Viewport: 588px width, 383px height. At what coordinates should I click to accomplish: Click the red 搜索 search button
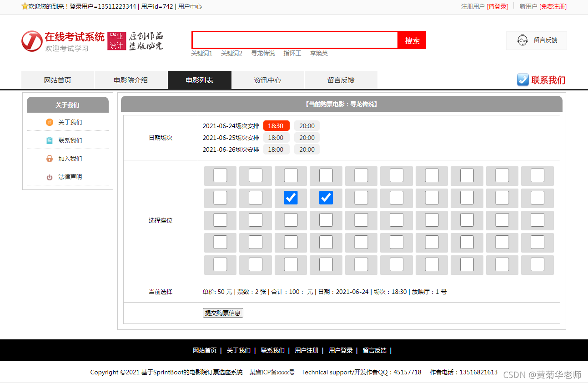point(412,40)
